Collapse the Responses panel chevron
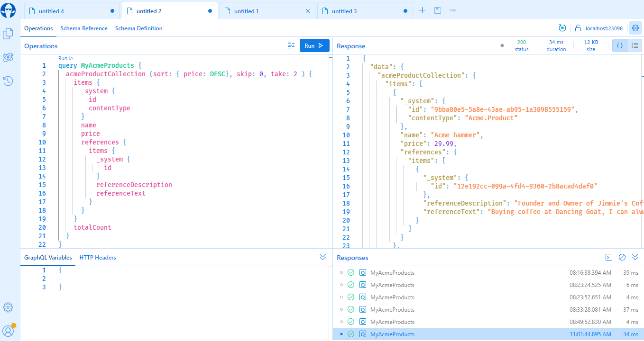 635,257
